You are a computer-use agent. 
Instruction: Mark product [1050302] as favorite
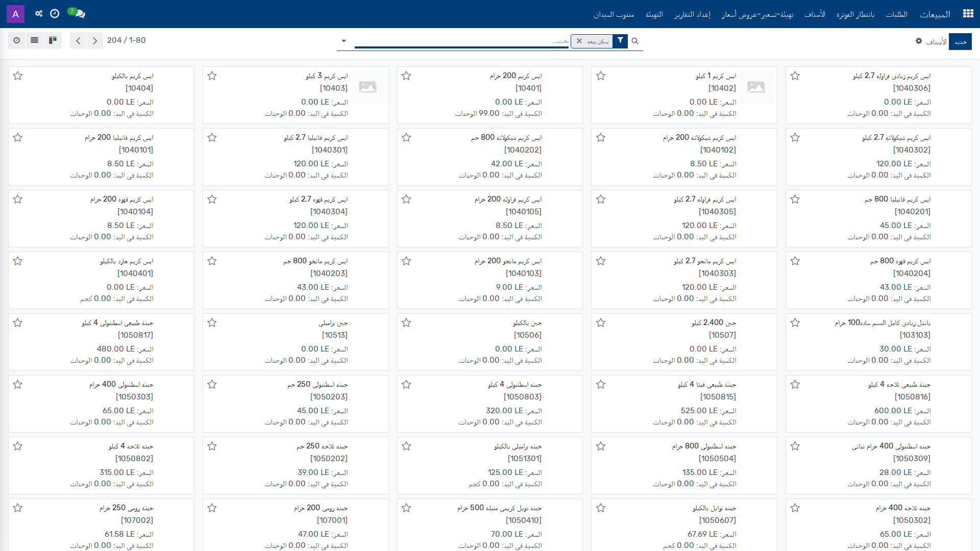(795, 508)
